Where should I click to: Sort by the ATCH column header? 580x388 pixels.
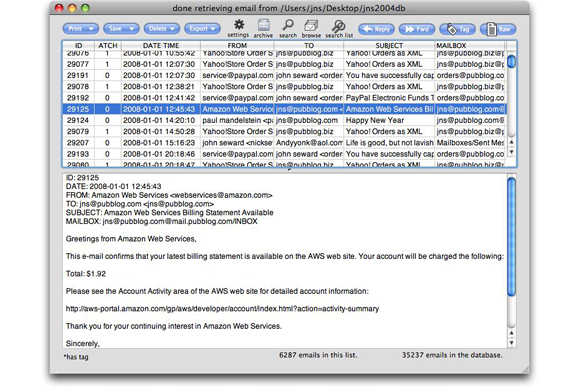[108, 45]
